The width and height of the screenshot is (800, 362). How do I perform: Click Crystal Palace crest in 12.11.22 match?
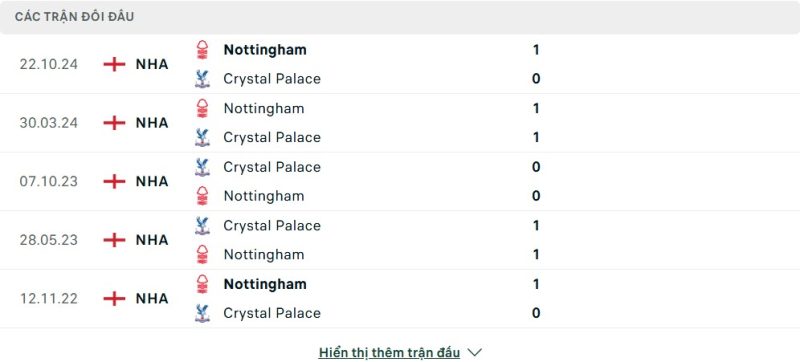tap(203, 313)
